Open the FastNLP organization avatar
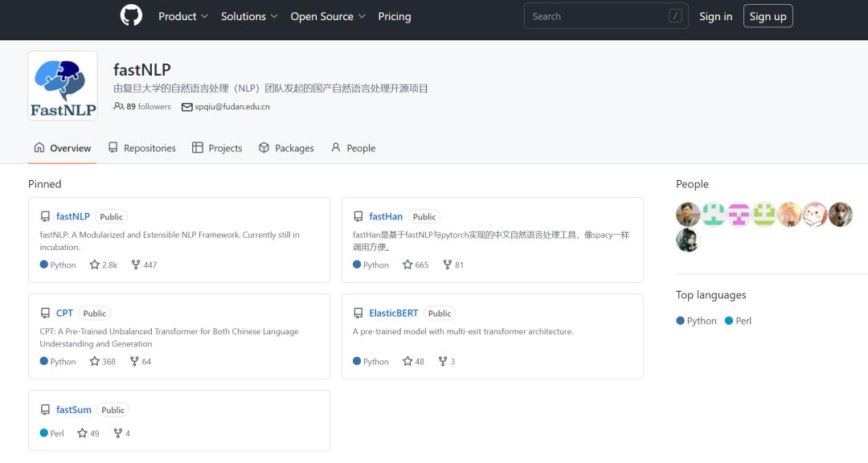868x463 pixels. [63, 86]
